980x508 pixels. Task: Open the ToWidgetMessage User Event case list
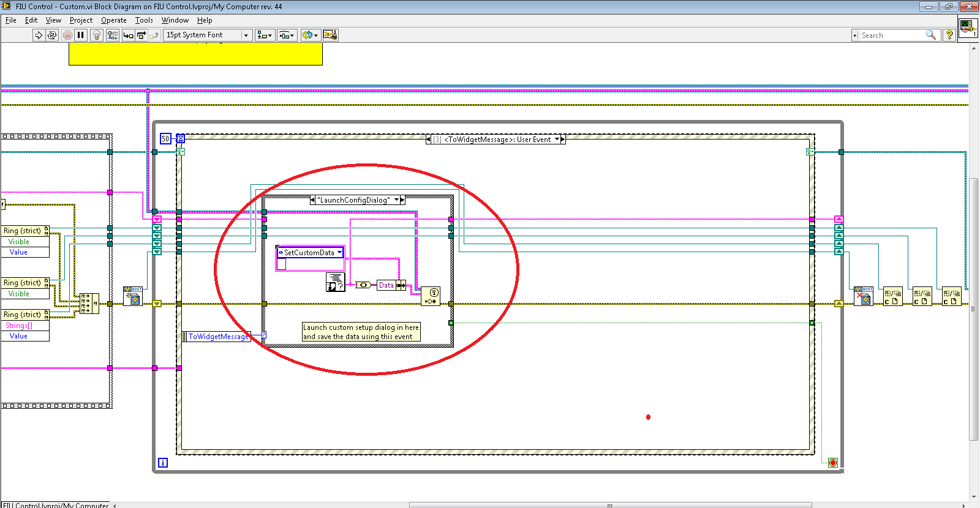pyautogui.click(x=557, y=140)
